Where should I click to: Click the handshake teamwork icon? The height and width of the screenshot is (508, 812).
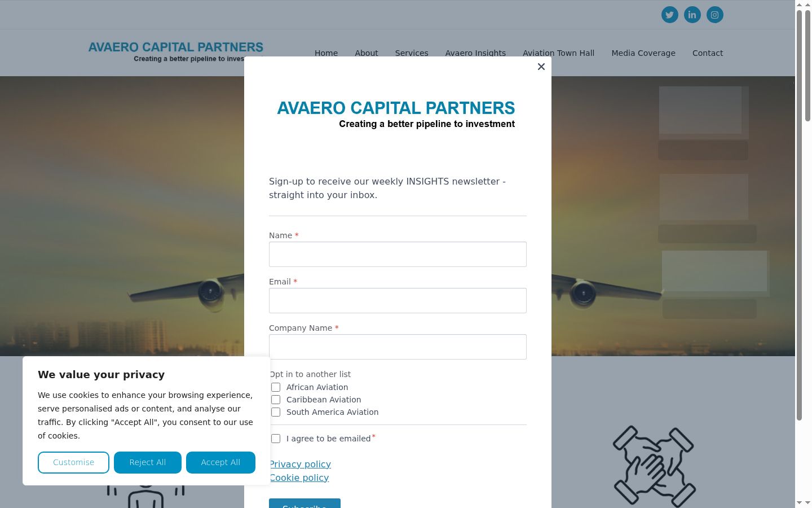[x=654, y=466]
